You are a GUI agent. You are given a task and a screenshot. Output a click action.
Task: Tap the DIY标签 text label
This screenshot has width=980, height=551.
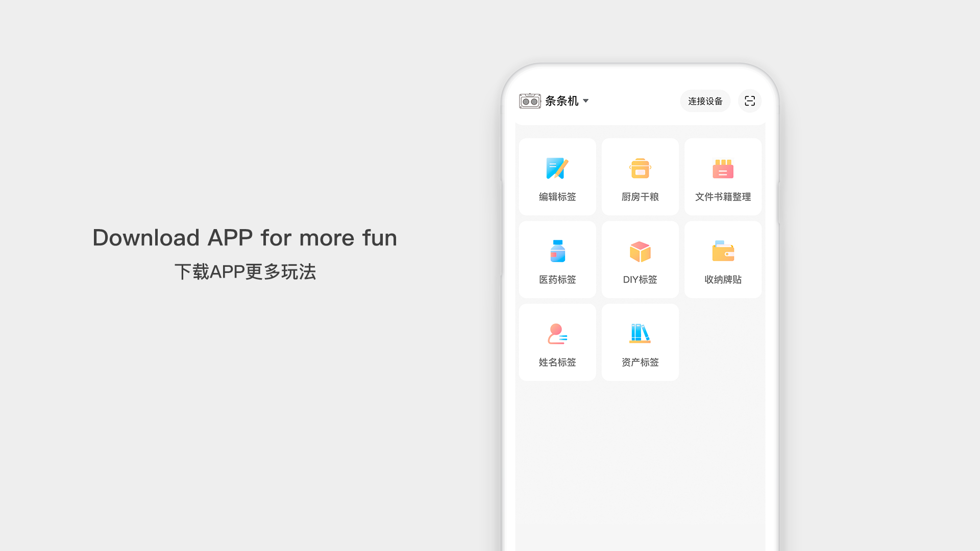coord(640,280)
